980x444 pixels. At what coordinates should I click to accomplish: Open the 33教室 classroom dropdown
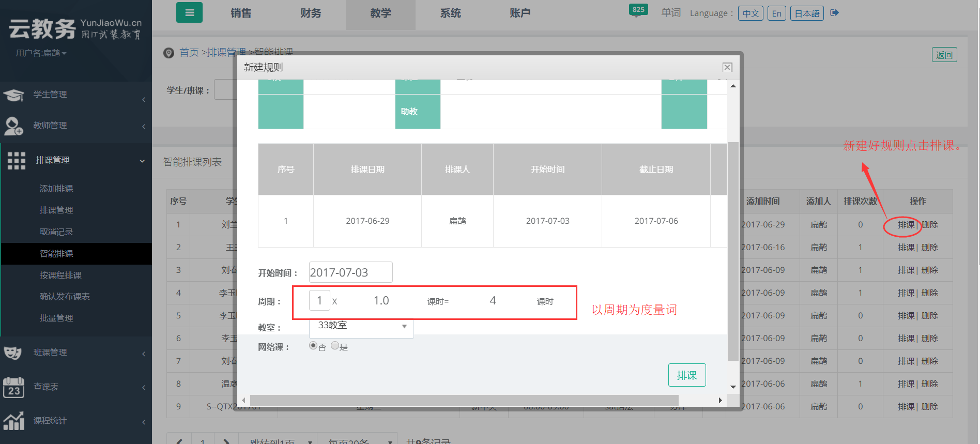pyautogui.click(x=361, y=326)
